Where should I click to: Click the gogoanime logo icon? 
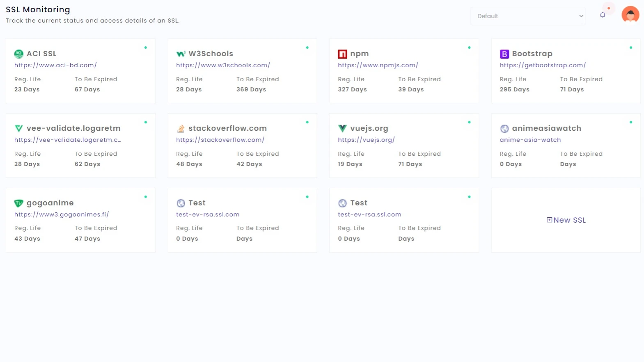click(x=19, y=203)
